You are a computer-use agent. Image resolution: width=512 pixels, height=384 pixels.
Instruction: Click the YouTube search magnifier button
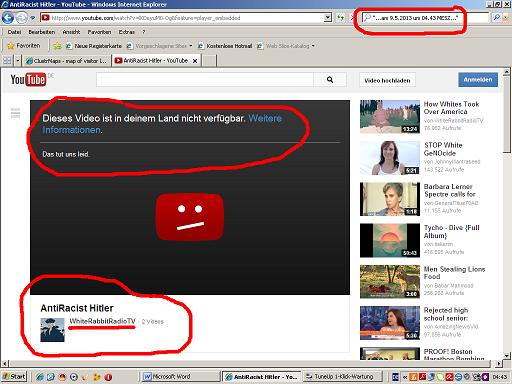pos(330,80)
